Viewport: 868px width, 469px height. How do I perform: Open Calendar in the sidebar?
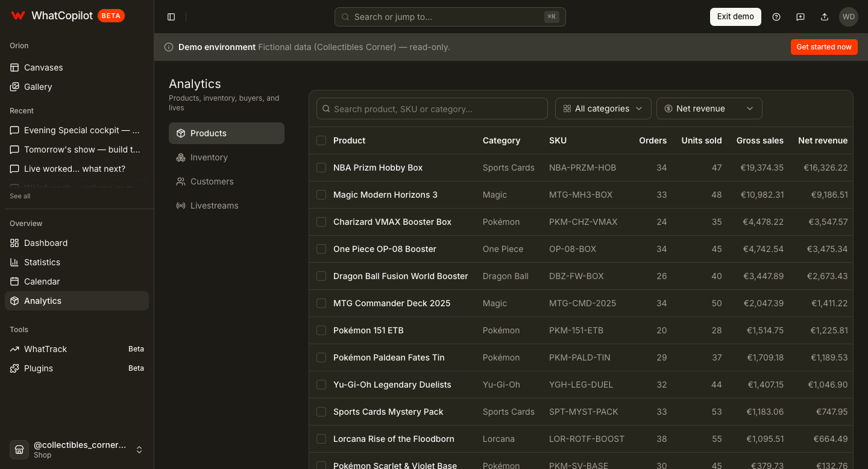[77, 282]
